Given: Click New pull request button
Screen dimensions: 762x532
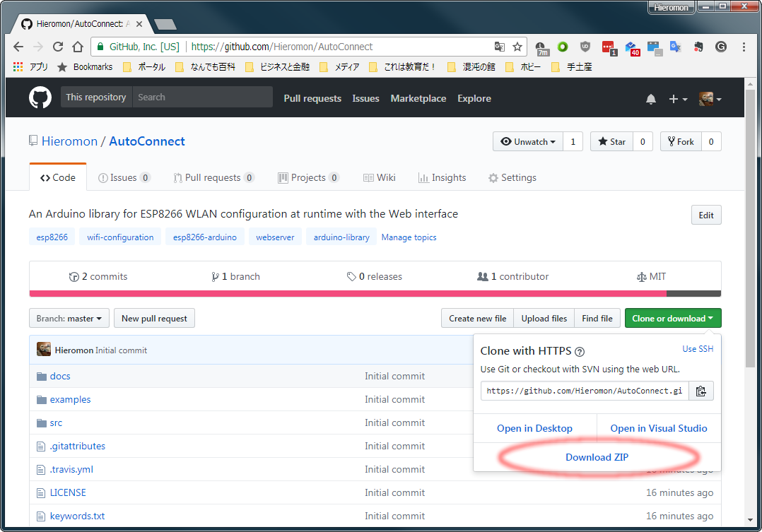Looking at the screenshot, I should tap(155, 318).
